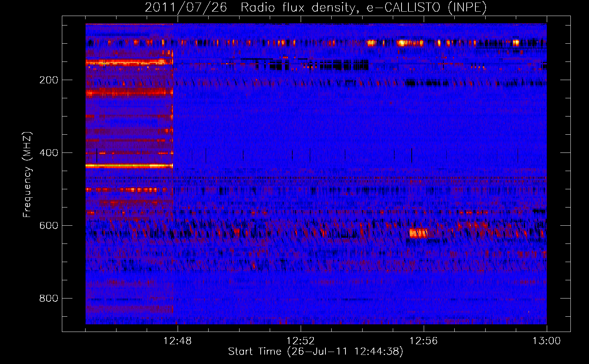Click the 12:56 time tick label
Viewport: 589px width, 364px height.
423,341
